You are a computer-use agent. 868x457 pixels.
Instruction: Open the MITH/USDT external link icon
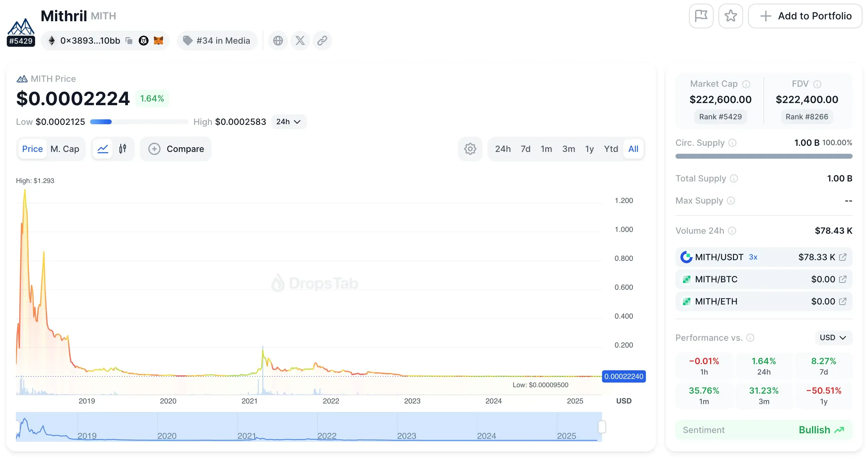click(x=842, y=257)
